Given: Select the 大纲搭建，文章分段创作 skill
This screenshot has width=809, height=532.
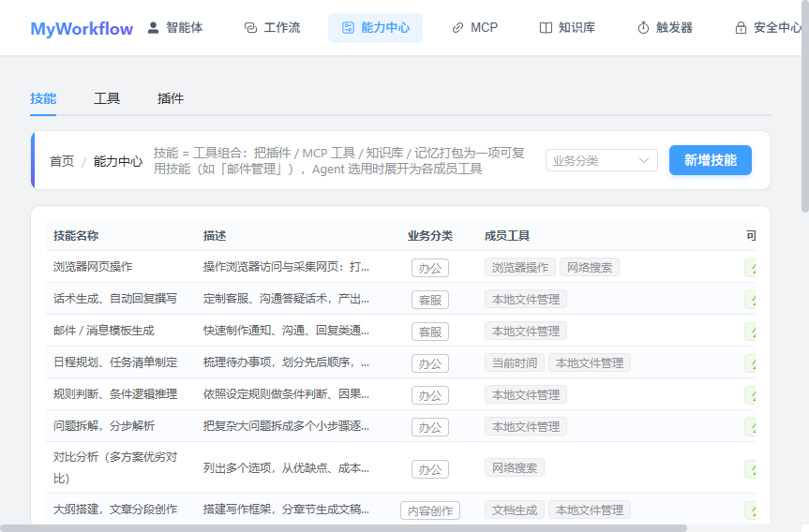Looking at the screenshot, I should 115,510.
